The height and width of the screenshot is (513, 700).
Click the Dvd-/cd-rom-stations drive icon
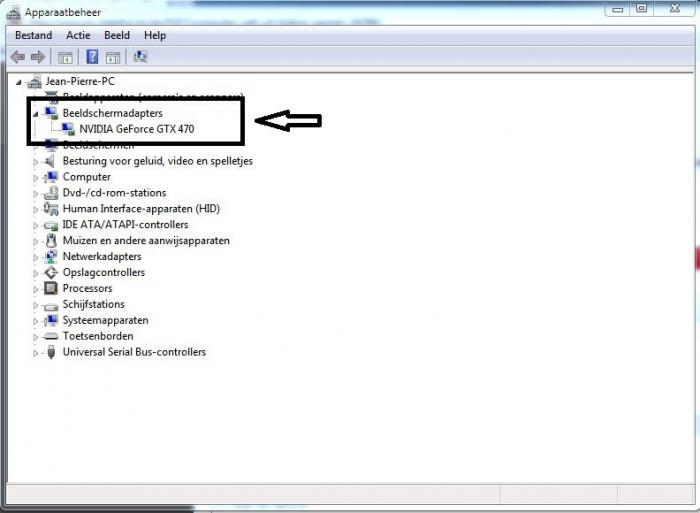tap(51, 193)
